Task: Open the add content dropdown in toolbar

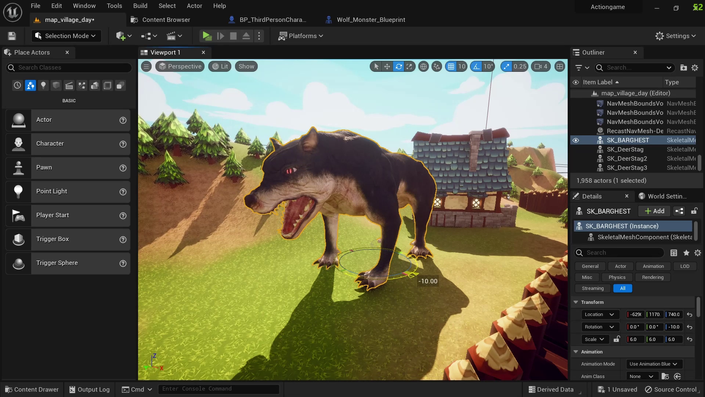Action: [x=124, y=36]
